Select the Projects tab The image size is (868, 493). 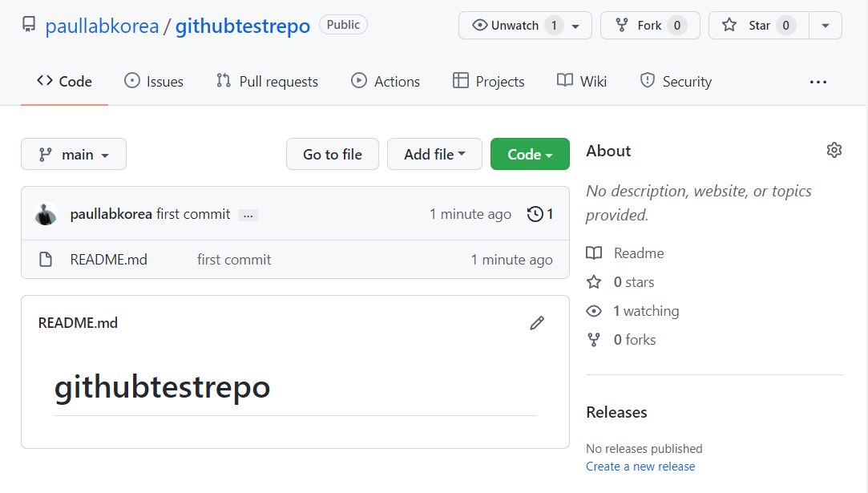488,82
